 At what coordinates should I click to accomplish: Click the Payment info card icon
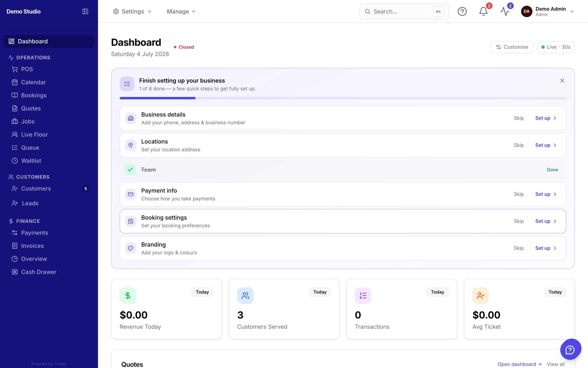(130, 194)
